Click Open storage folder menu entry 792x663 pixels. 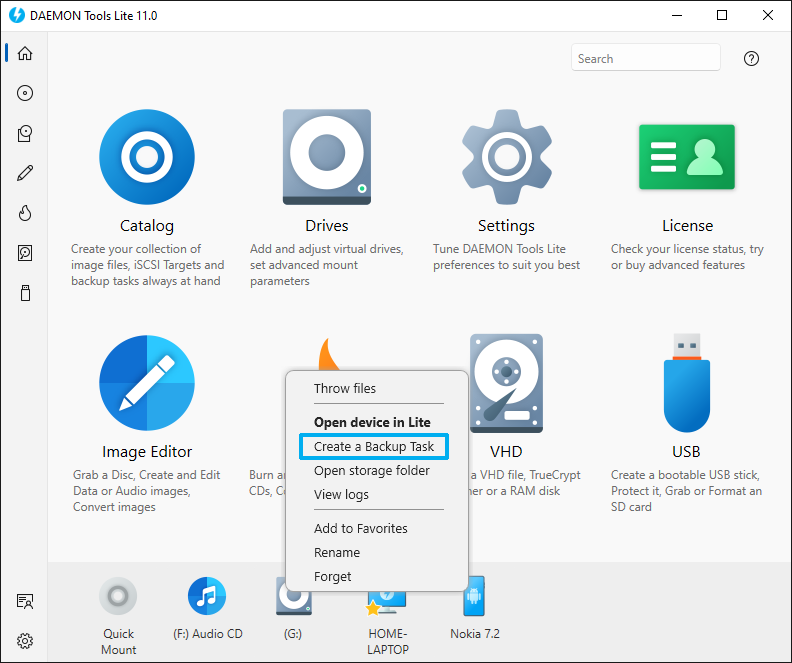coord(372,470)
